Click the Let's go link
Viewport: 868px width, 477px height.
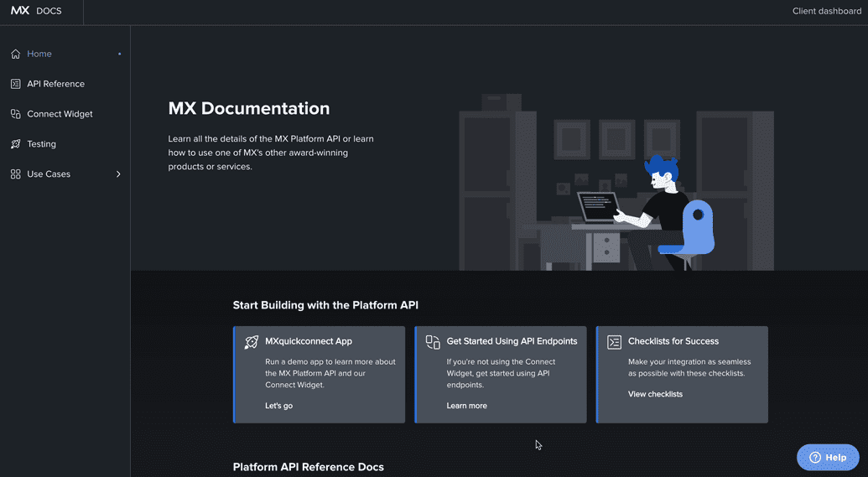(x=279, y=406)
